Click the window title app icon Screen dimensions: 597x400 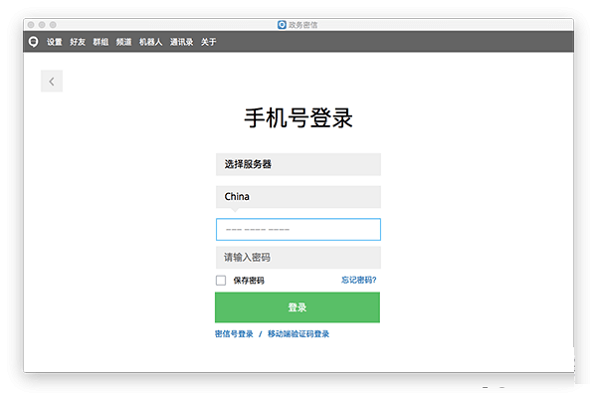(282, 25)
